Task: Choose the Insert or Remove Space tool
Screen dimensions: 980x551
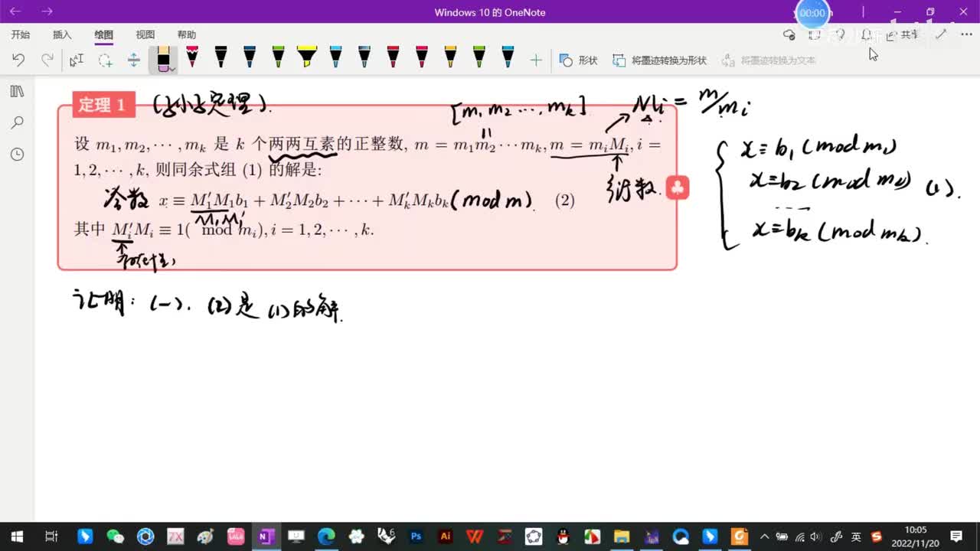Action: tap(134, 60)
